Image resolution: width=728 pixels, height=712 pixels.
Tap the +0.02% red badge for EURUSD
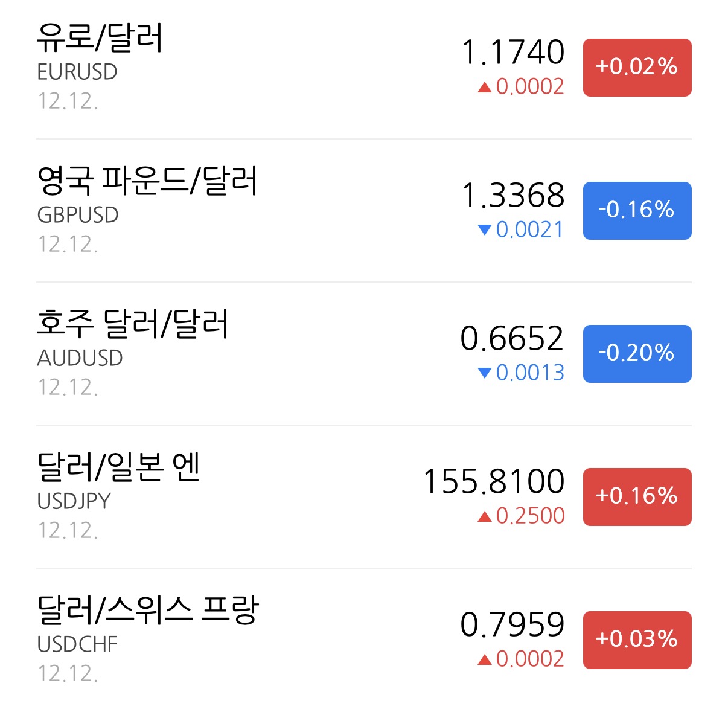(x=637, y=67)
